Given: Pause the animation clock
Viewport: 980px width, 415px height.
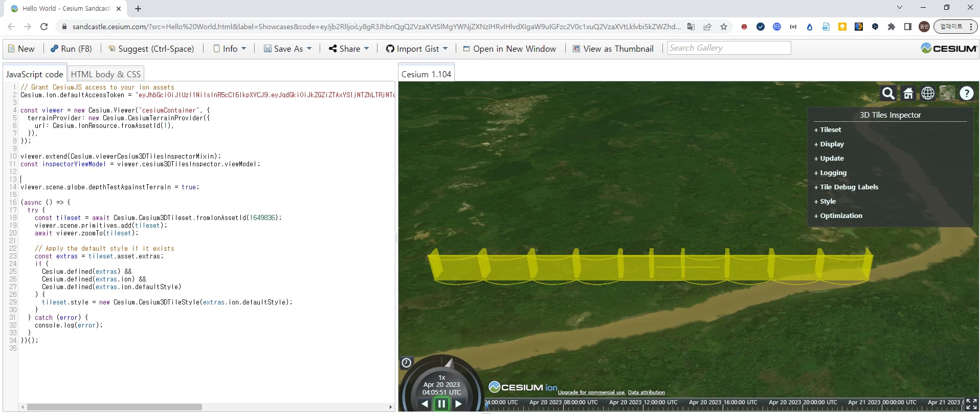Looking at the screenshot, I should tap(441, 404).
